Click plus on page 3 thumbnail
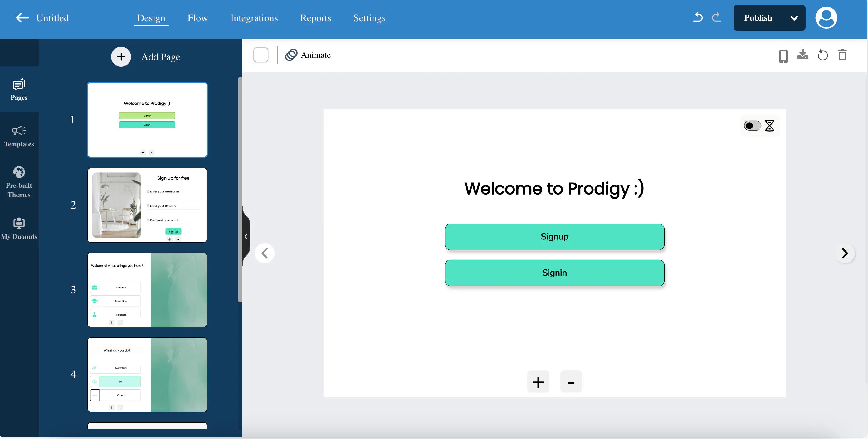This screenshot has height=439, width=868. (x=112, y=322)
